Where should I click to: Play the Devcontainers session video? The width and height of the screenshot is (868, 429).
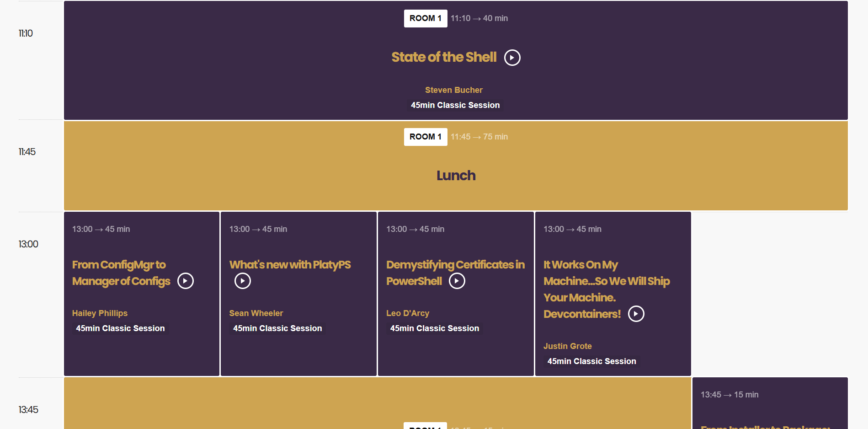[x=636, y=314]
